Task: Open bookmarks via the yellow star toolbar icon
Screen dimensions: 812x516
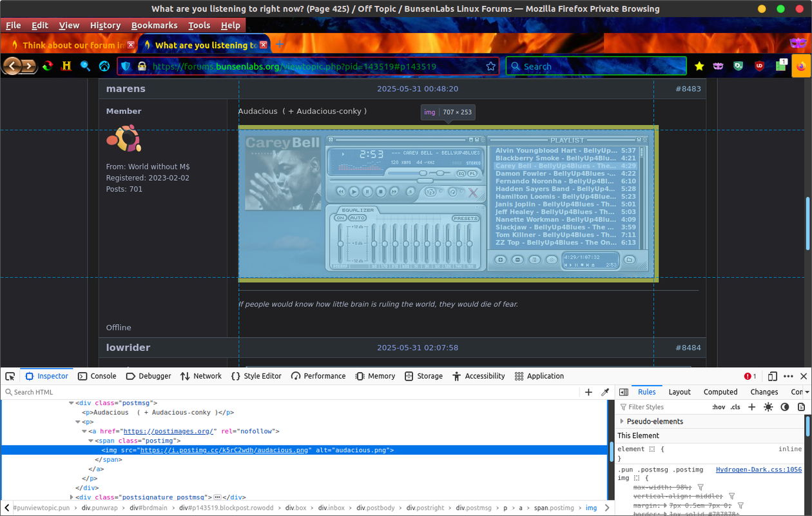Action: (699, 66)
